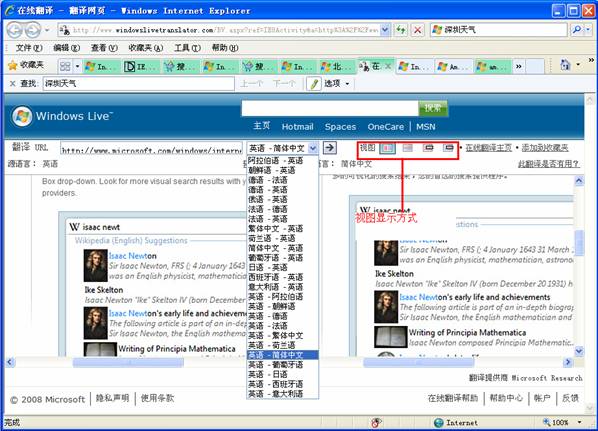Click the browser Forward arrow button
The height and width of the screenshot is (431, 598).
[x=33, y=30]
